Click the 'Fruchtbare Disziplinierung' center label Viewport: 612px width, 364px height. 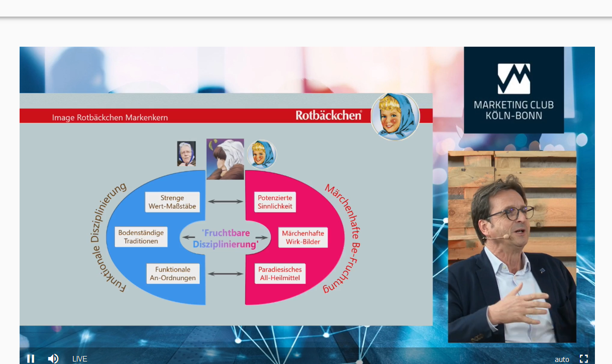(x=226, y=239)
